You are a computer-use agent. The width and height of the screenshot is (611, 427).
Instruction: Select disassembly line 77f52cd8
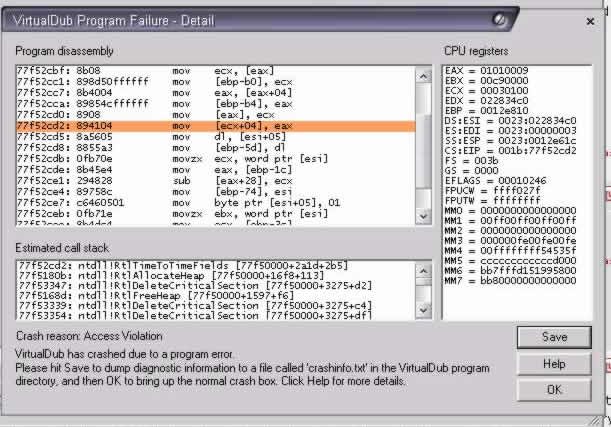tap(216, 148)
